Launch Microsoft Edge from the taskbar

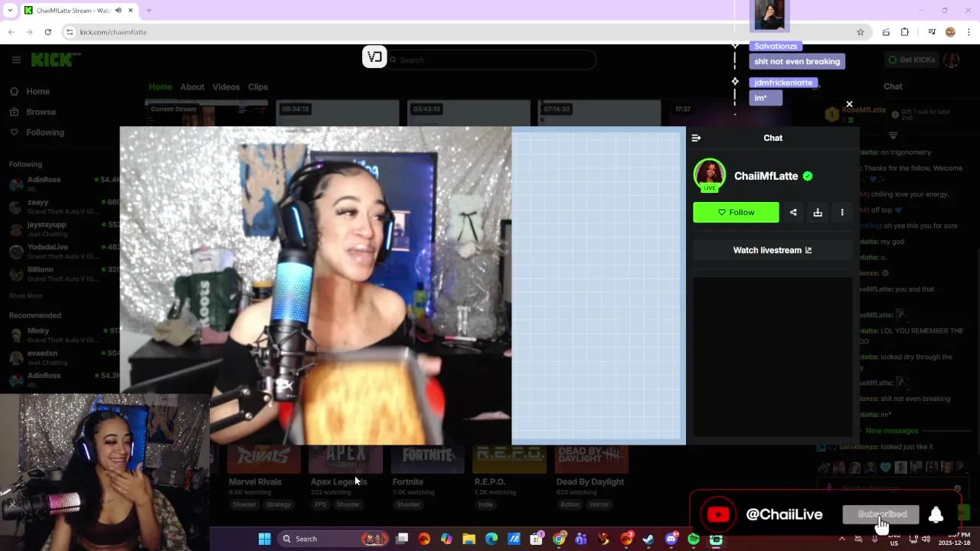click(491, 539)
